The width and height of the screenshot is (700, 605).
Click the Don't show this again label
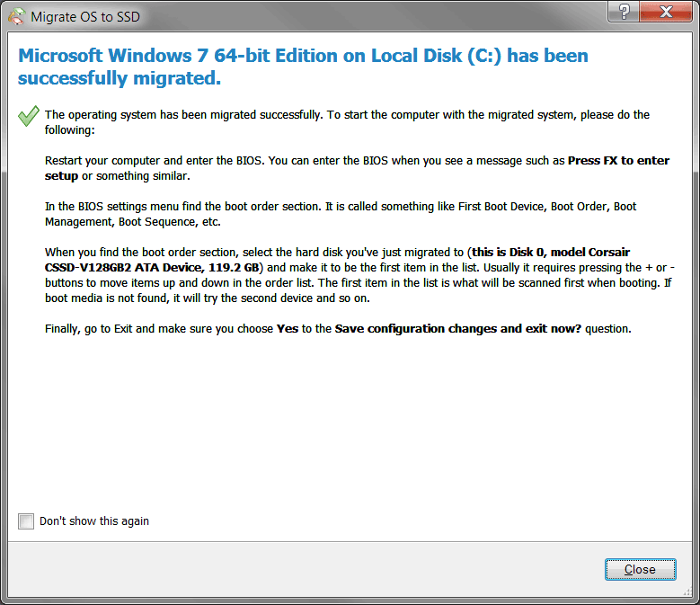(x=94, y=521)
